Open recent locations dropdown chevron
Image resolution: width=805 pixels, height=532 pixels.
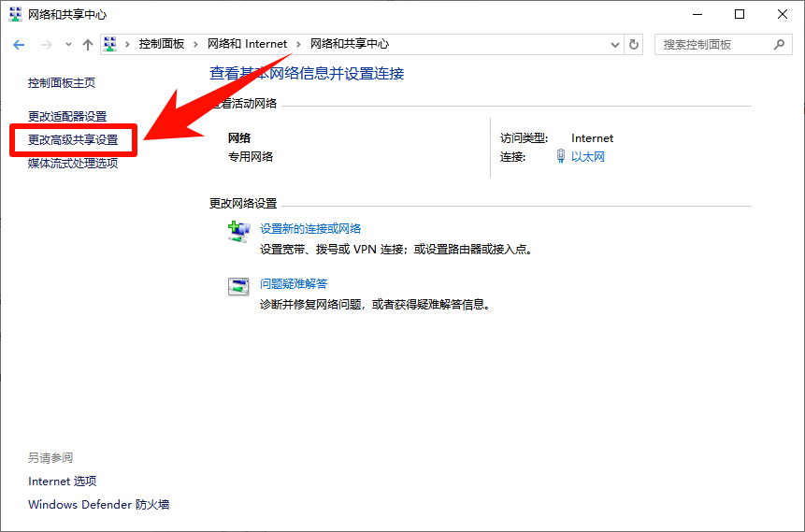click(68, 45)
